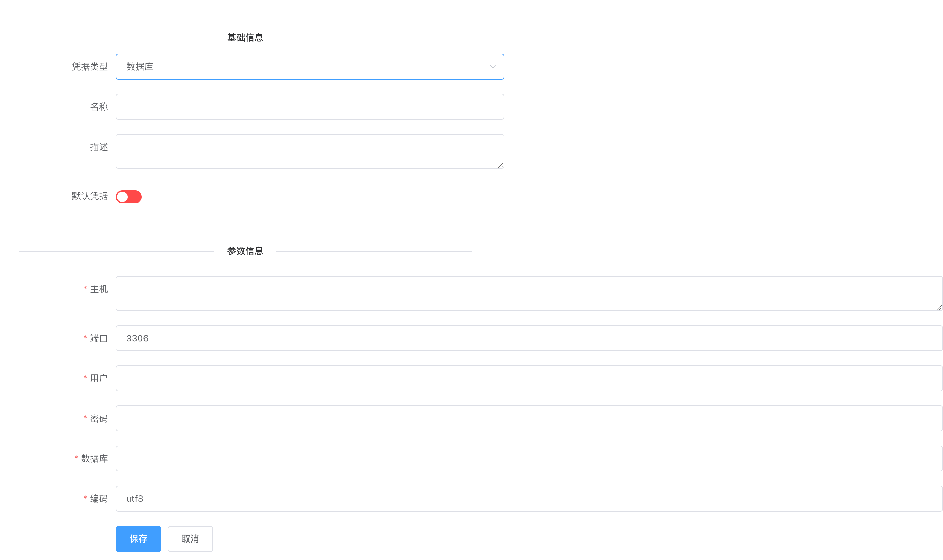Click the 保存 button
The width and height of the screenshot is (943, 560).
pos(138,538)
